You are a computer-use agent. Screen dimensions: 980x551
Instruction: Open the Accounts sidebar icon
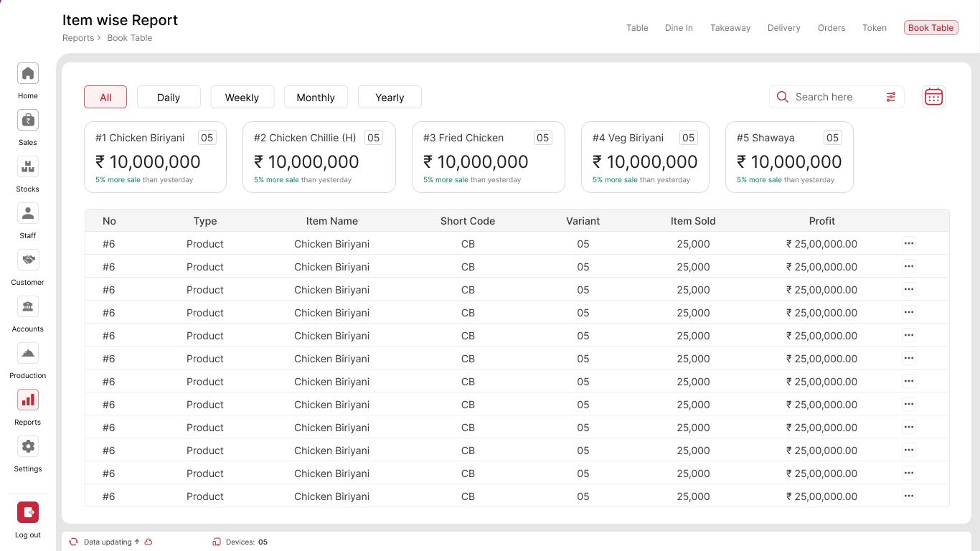pos(27,307)
